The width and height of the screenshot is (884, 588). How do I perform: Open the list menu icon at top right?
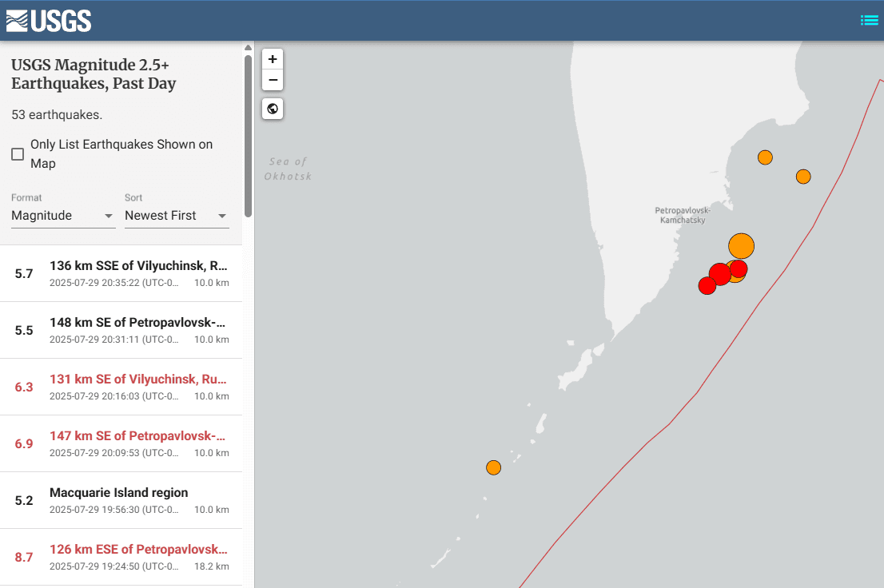point(869,21)
